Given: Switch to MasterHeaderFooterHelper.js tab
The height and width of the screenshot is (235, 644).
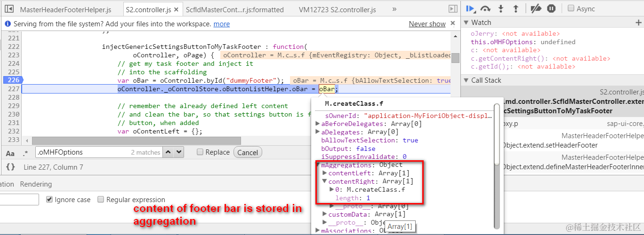Looking at the screenshot, I should point(65,9).
